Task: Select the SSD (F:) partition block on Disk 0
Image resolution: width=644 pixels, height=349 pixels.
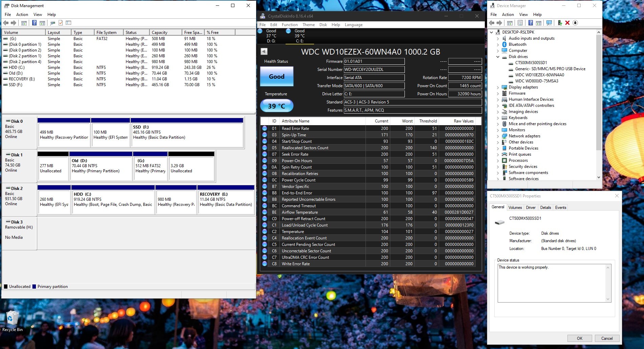Action: [x=187, y=132]
